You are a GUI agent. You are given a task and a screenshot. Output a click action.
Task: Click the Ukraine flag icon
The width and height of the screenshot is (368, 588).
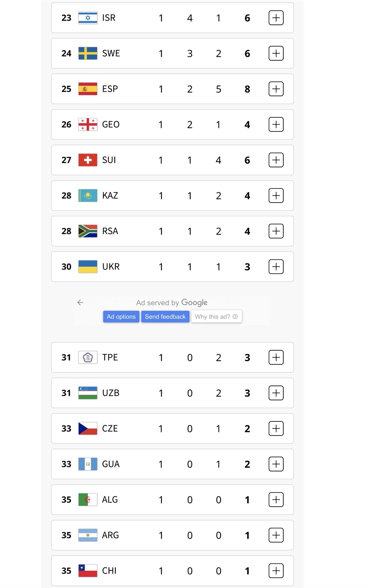[88, 267]
